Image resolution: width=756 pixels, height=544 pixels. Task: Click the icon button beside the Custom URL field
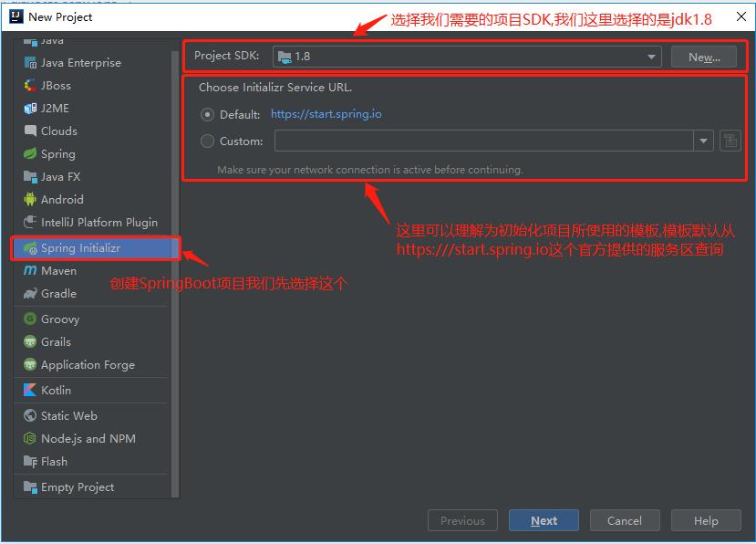point(730,141)
